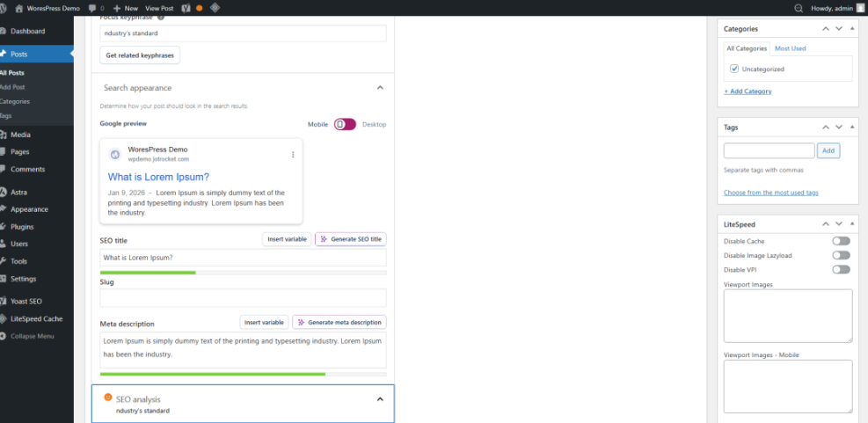Click into the Slug input field
This screenshot has width=868, height=423.
click(x=243, y=298)
